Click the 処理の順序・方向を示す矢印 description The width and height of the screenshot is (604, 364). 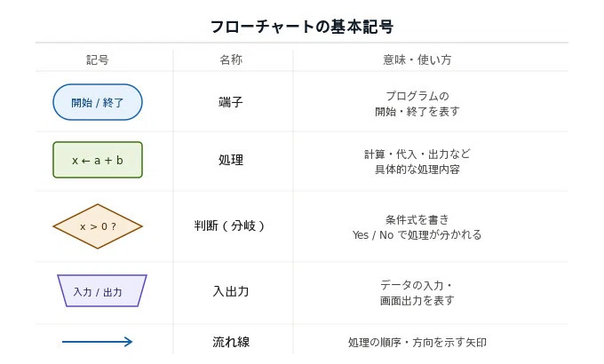click(x=417, y=343)
